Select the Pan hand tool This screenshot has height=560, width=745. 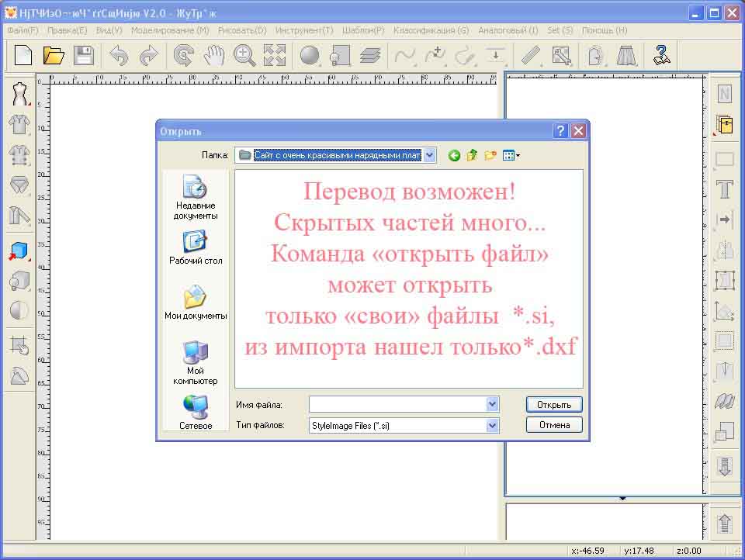pyautogui.click(x=214, y=55)
